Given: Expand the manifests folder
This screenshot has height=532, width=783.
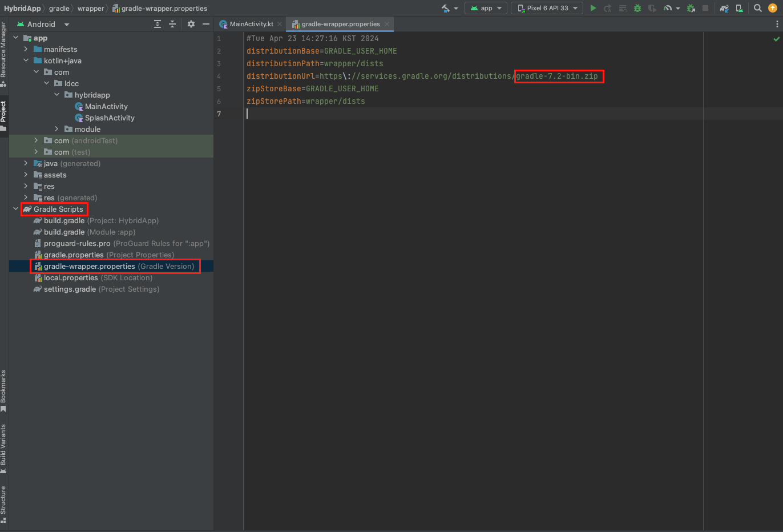Looking at the screenshot, I should pyautogui.click(x=26, y=49).
